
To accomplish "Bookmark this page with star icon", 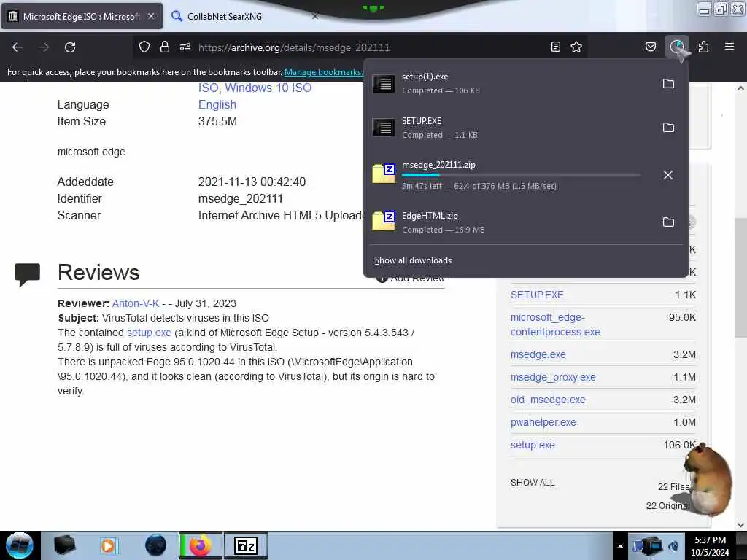I will tap(576, 47).
